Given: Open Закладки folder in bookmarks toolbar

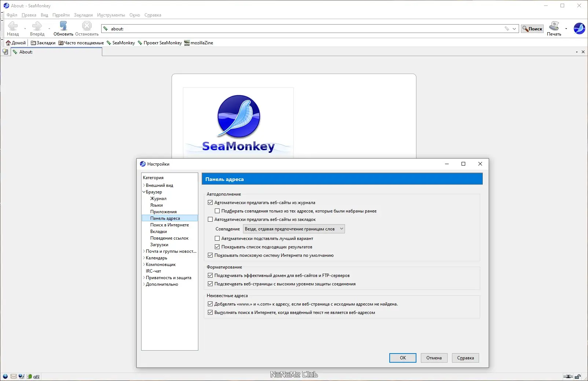Looking at the screenshot, I should 43,43.
